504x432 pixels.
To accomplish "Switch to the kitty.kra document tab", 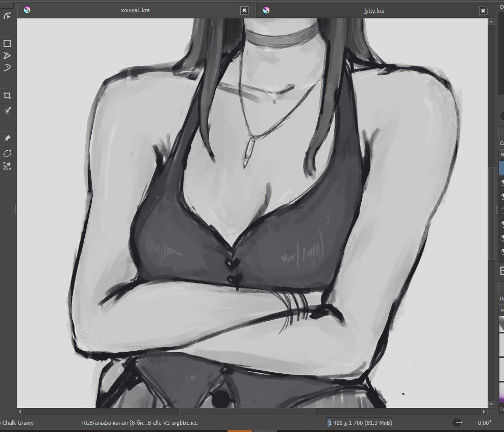I will 374,11.
